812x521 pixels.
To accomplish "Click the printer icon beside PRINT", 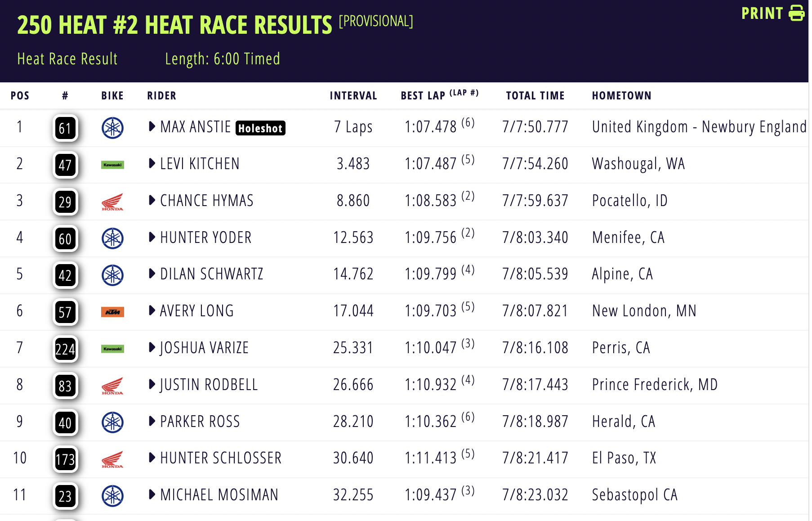I will 797,13.
